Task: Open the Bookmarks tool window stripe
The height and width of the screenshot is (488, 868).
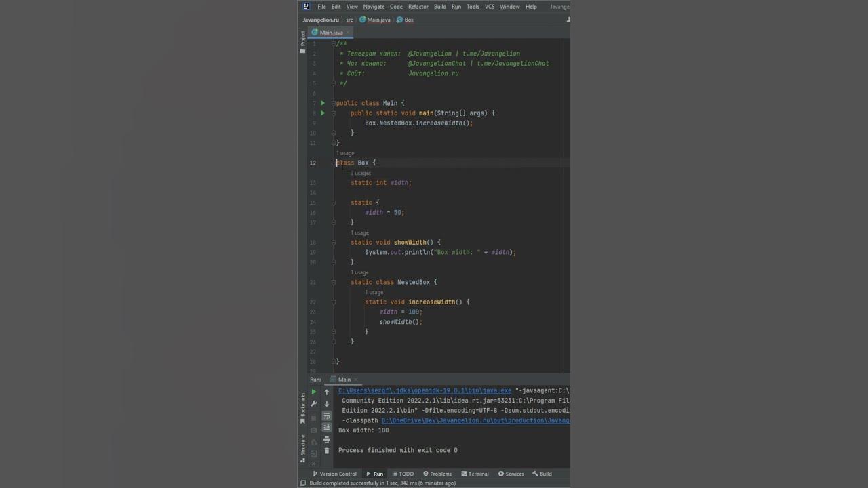Action: (303, 408)
